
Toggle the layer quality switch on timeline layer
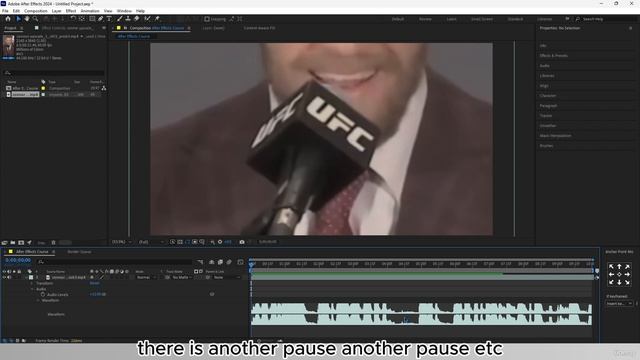point(102,278)
